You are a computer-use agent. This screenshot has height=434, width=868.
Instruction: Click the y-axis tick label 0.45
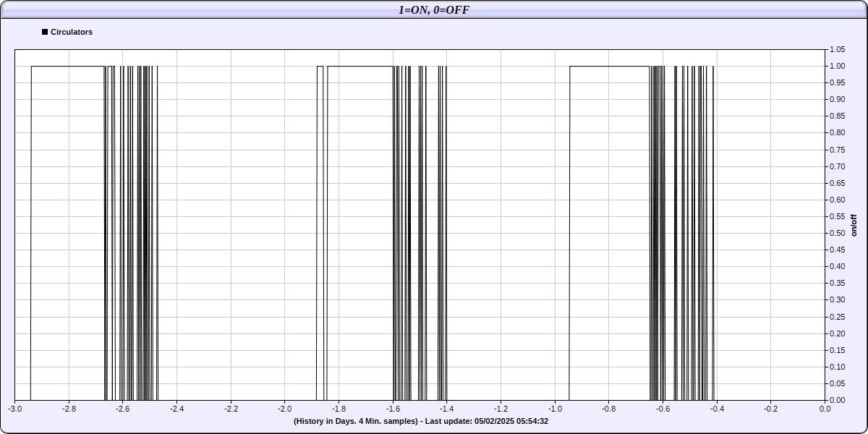pyautogui.click(x=837, y=250)
